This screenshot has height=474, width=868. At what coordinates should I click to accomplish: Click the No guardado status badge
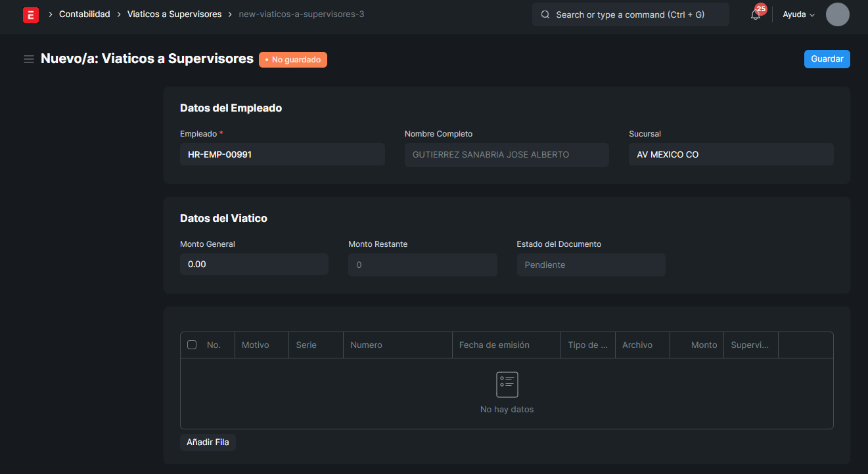tap(293, 60)
